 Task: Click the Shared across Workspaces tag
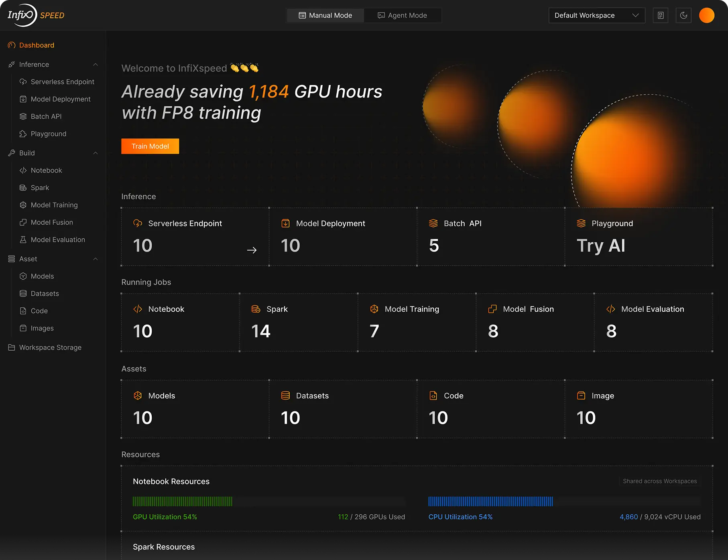click(x=660, y=481)
